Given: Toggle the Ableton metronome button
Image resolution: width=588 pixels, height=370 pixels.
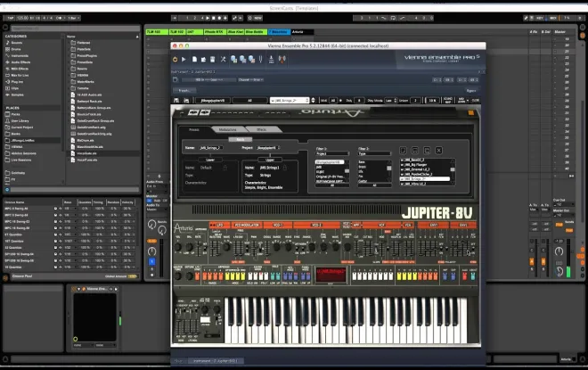Looking at the screenshot, I should pos(59,18).
